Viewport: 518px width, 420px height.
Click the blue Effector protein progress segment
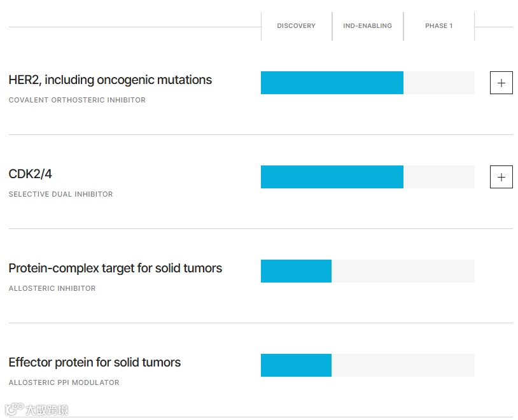[296, 365]
